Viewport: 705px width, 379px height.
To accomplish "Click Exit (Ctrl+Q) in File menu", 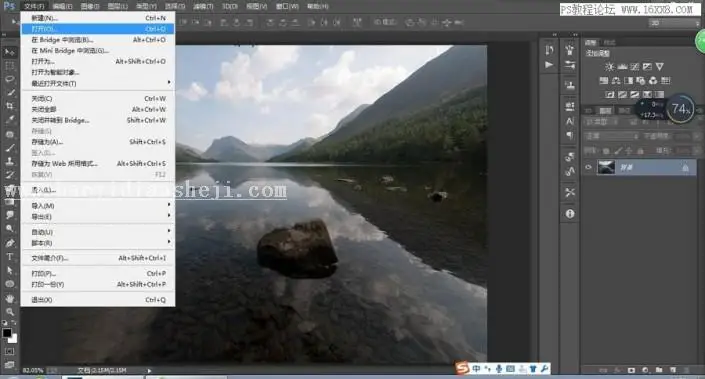I will (x=98, y=299).
